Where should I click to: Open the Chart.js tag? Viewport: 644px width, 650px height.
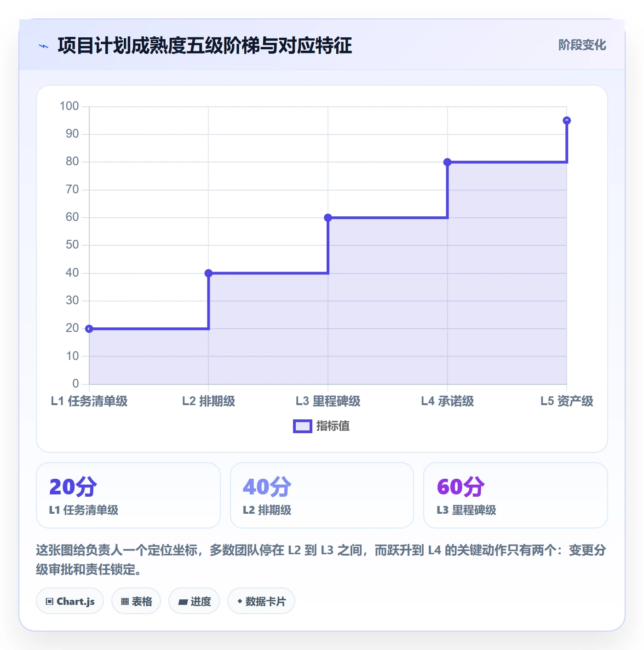point(70,601)
